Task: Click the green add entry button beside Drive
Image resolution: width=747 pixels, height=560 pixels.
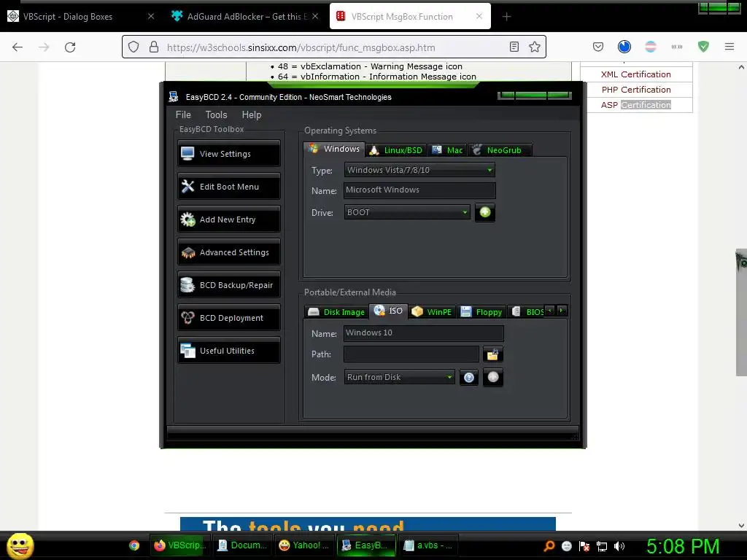Action: click(x=485, y=212)
